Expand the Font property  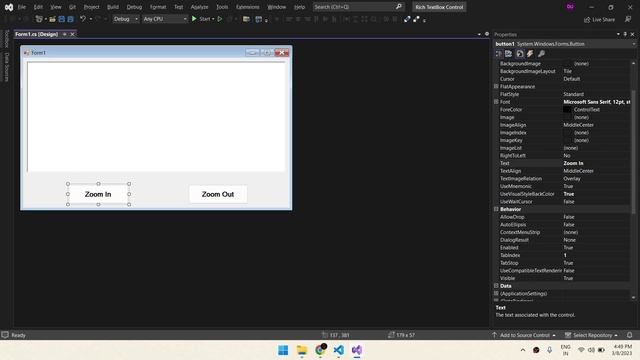tap(496, 102)
